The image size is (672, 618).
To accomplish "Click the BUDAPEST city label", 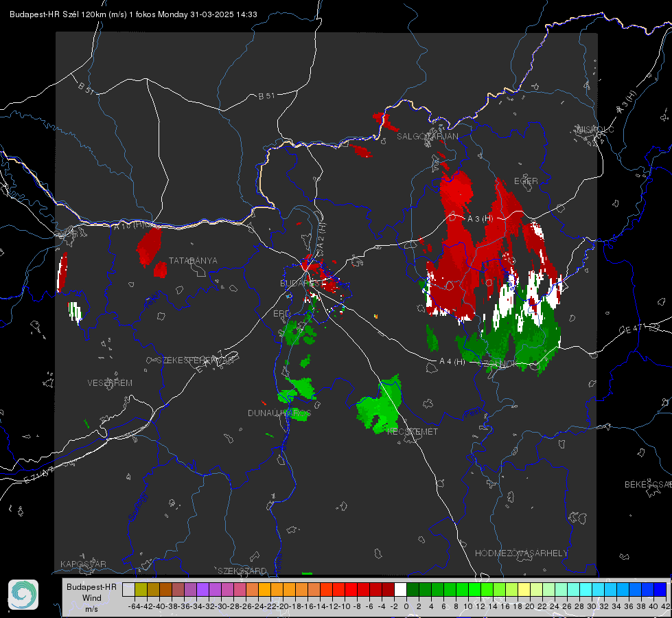I will 302,284.
